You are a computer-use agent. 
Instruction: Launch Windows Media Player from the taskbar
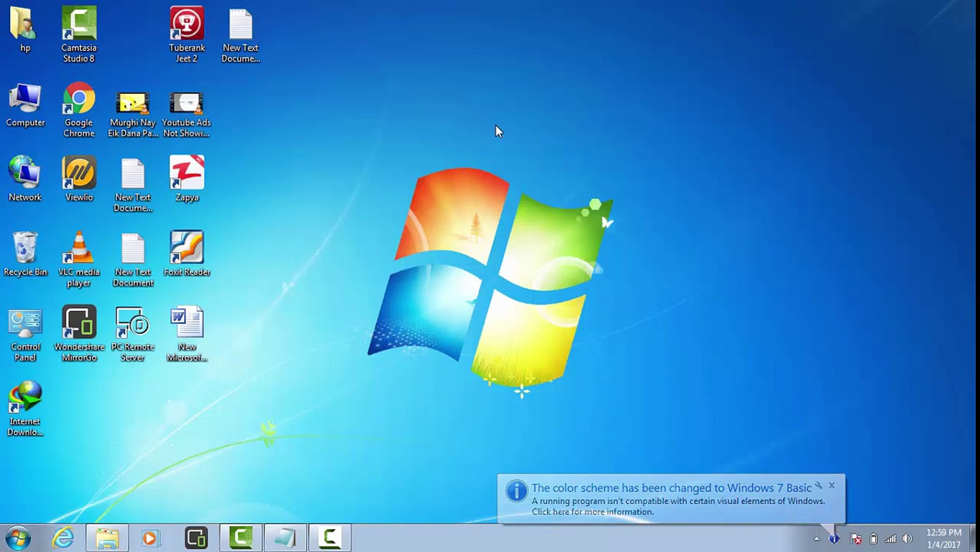click(x=151, y=538)
